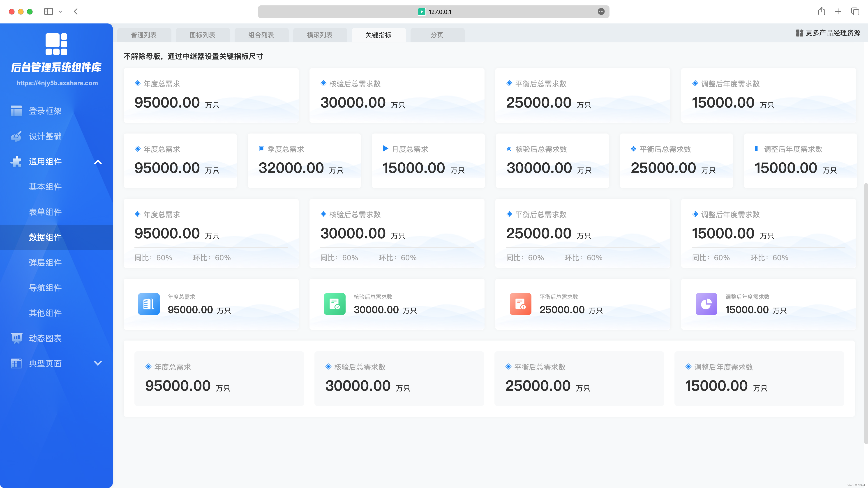Click the triangle icon next to 月度总需求
This screenshot has height=488, width=868.
click(x=386, y=149)
